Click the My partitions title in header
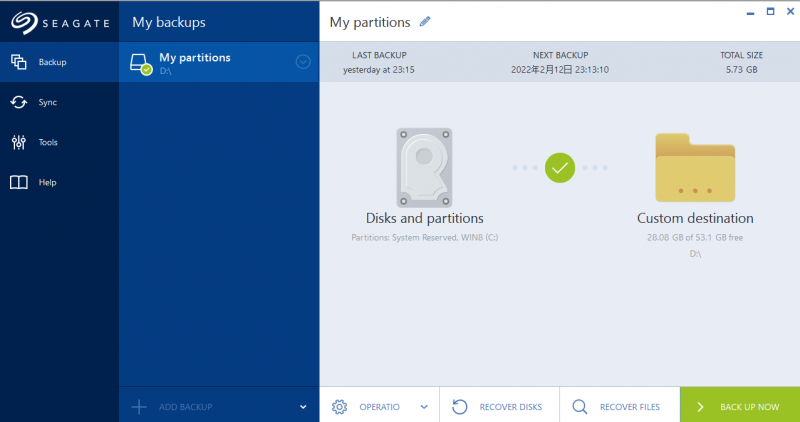This screenshot has width=800, height=422. (x=370, y=22)
